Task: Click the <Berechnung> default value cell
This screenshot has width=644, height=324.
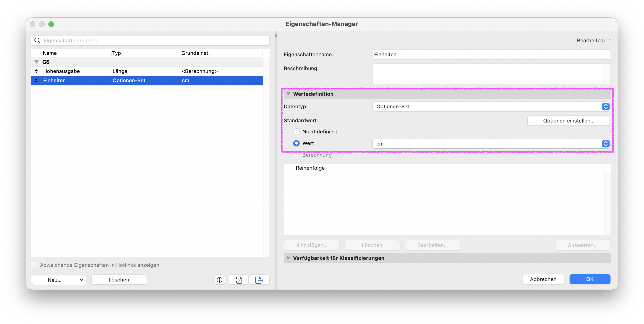Action: (x=200, y=71)
